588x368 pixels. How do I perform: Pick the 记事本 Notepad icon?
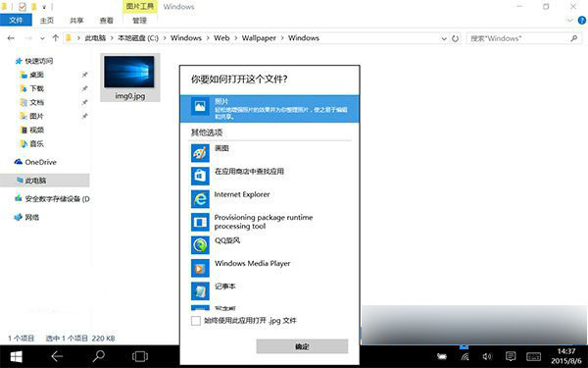pos(200,291)
